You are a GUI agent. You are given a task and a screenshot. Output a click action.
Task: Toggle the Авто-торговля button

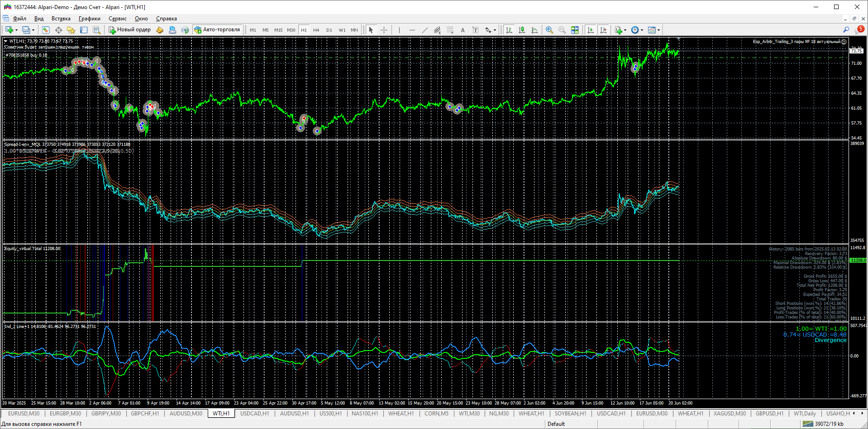tap(217, 30)
